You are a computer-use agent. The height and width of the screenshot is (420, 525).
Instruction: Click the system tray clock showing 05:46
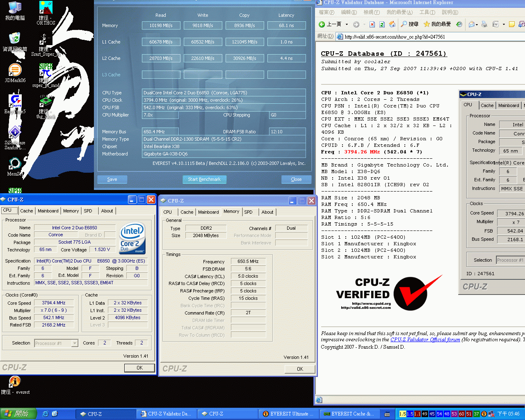[508, 414]
